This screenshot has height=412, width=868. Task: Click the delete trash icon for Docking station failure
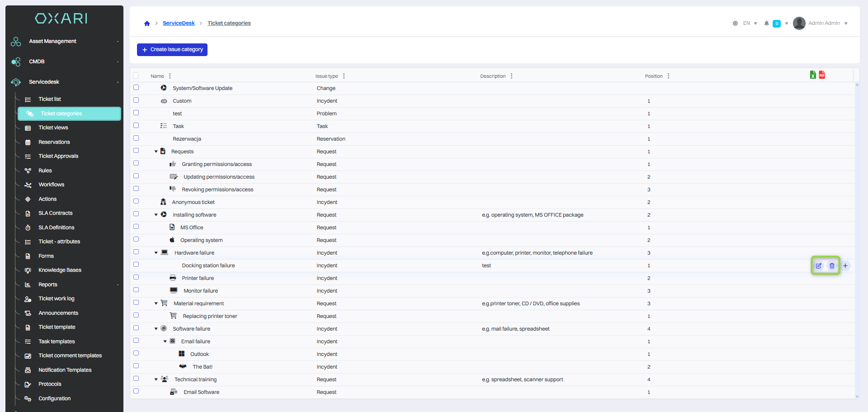(x=832, y=266)
